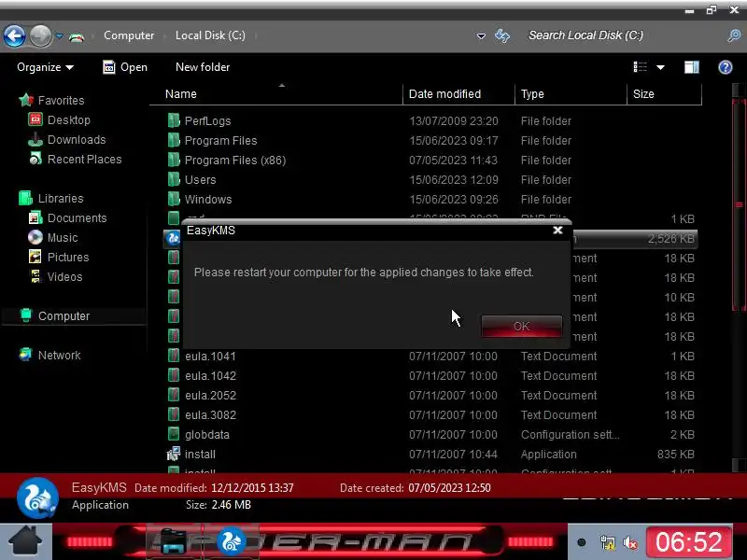Click the Explorer taskbar button
The image size is (747, 560).
pyautogui.click(x=174, y=542)
